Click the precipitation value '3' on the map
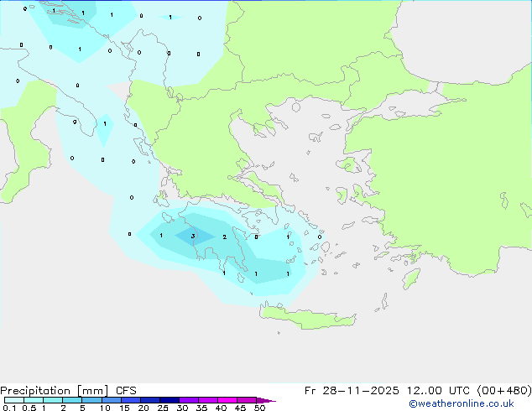Screen dimensions: 532x411 point(193,236)
